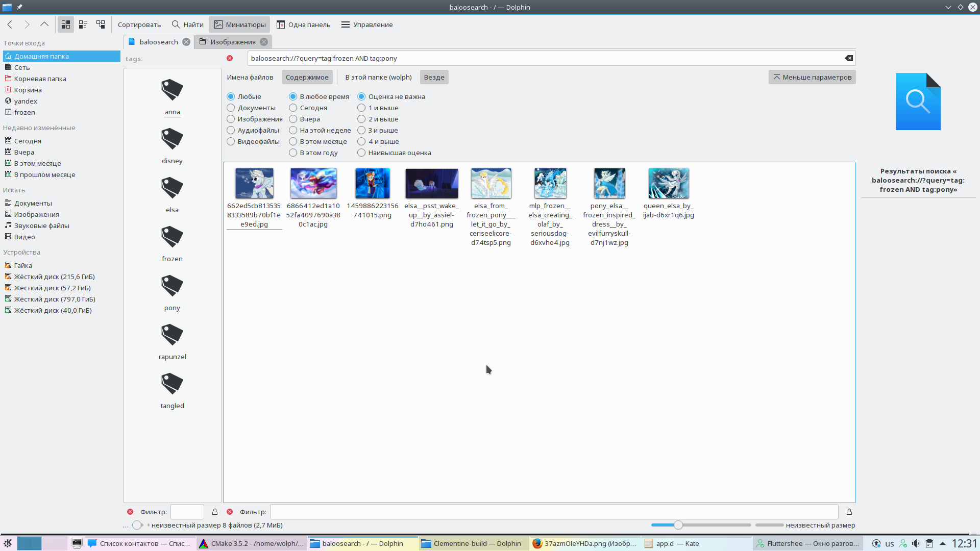Select the rapunzel tag icon
The image size is (980, 551).
tap(172, 335)
